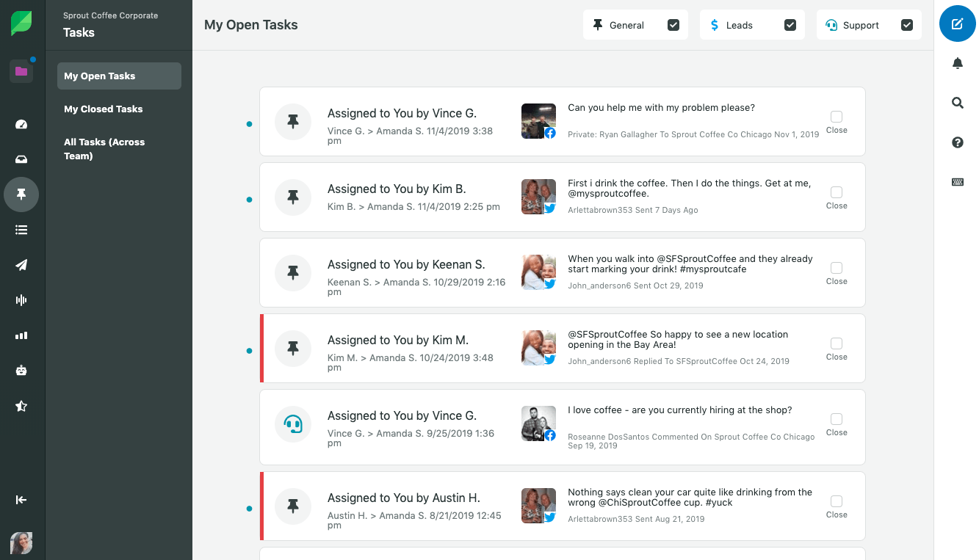979x560 pixels.
Task: Open Arlettabrown353 thumbnail in Kim B. task
Action: (x=538, y=197)
